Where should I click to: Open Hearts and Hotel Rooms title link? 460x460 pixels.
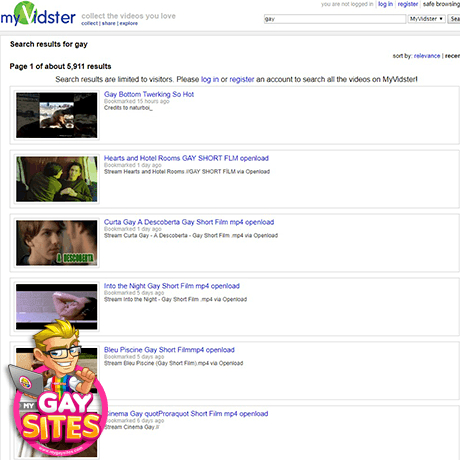tap(186, 158)
